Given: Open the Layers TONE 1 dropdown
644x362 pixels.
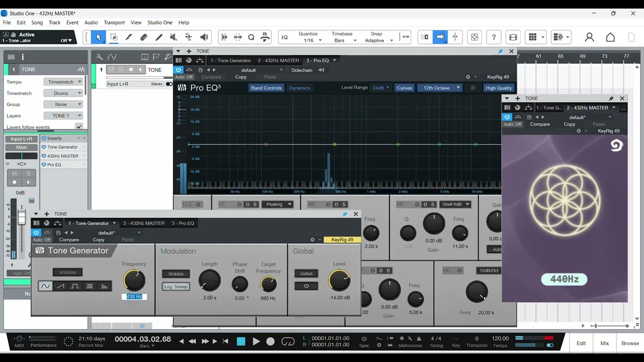Looking at the screenshot, I should [x=63, y=116].
